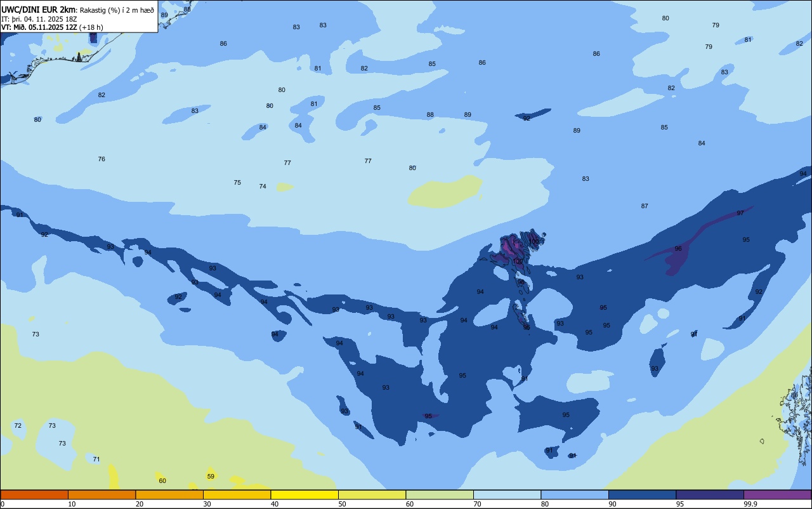Click the 80–90 light blue legend swatch
The width and height of the screenshot is (812, 509).
(575, 494)
